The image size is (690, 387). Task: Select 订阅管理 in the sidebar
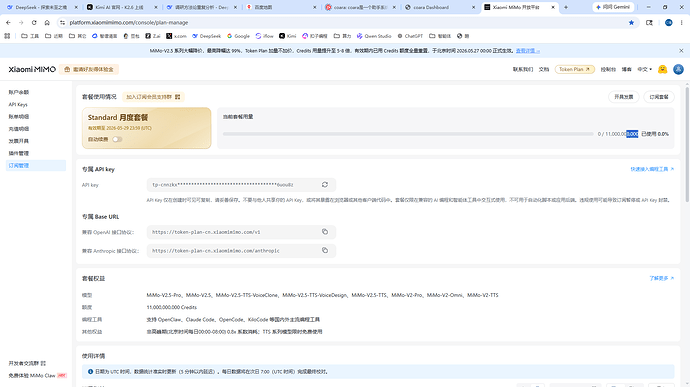click(36, 165)
